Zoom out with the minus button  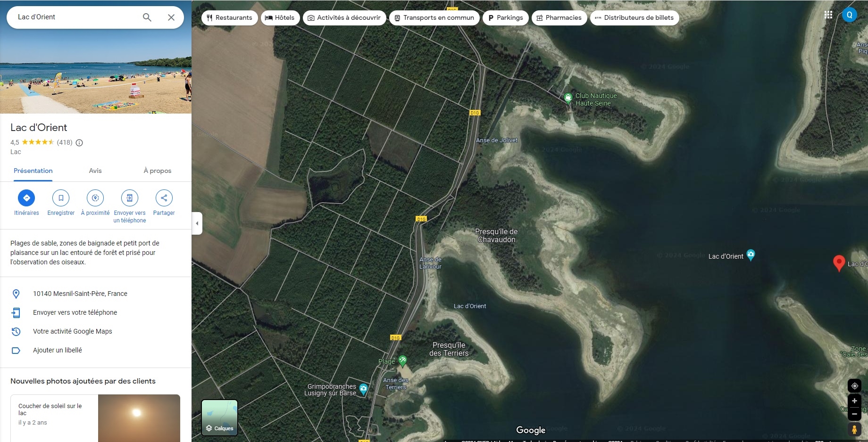854,414
